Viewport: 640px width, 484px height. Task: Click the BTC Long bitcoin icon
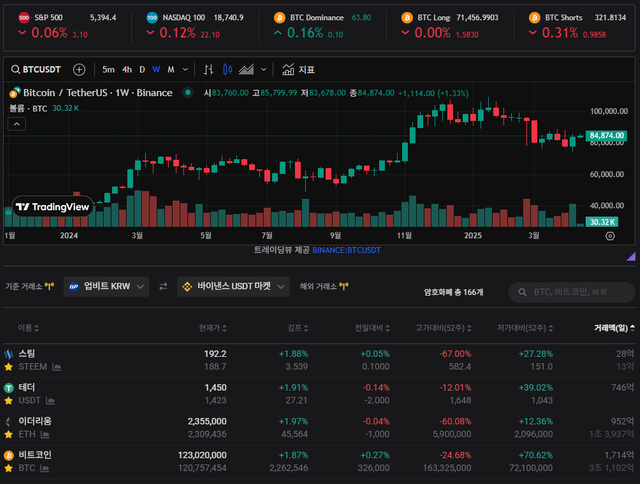pyautogui.click(x=407, y=18)
